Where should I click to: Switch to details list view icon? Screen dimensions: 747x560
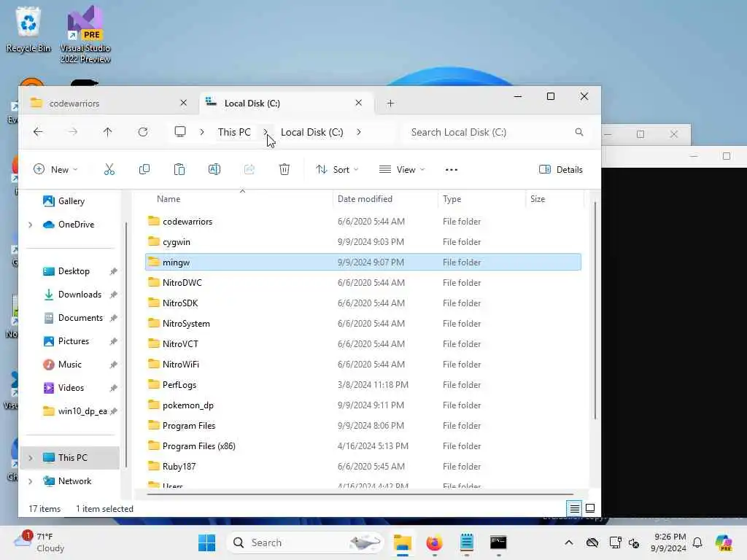coord(575,508)
